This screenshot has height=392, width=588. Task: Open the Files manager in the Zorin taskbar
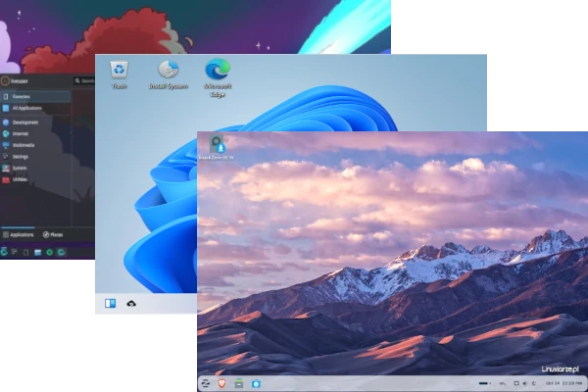(239, 383)
